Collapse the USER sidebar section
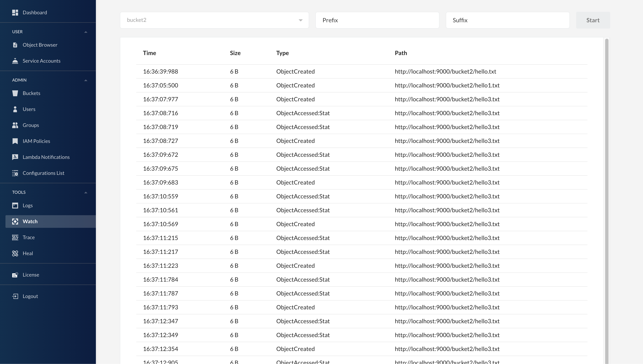This screenshot has width=643, height=364. coord(86,32)
